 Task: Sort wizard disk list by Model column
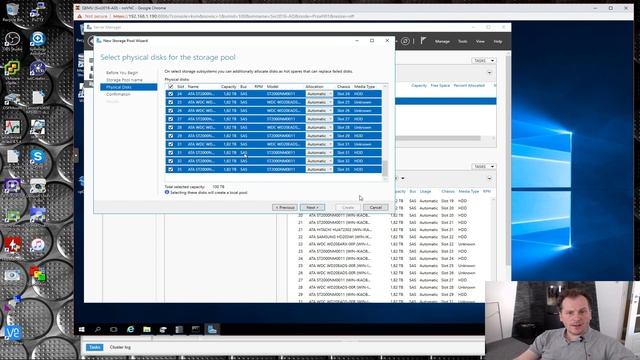pyautogui.click(x=273, y=87)
